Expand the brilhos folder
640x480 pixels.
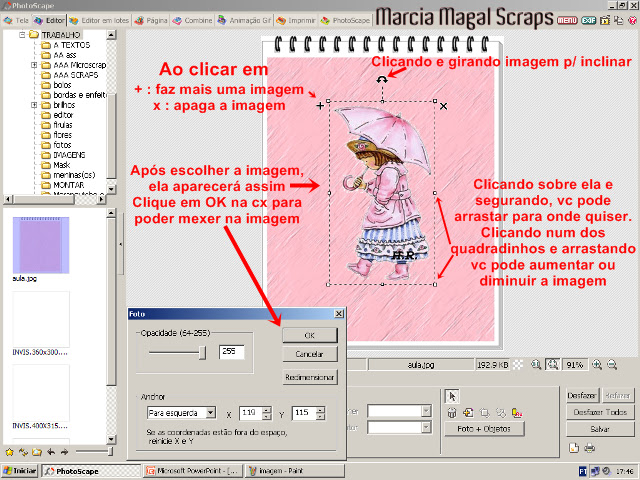point(34,105)
